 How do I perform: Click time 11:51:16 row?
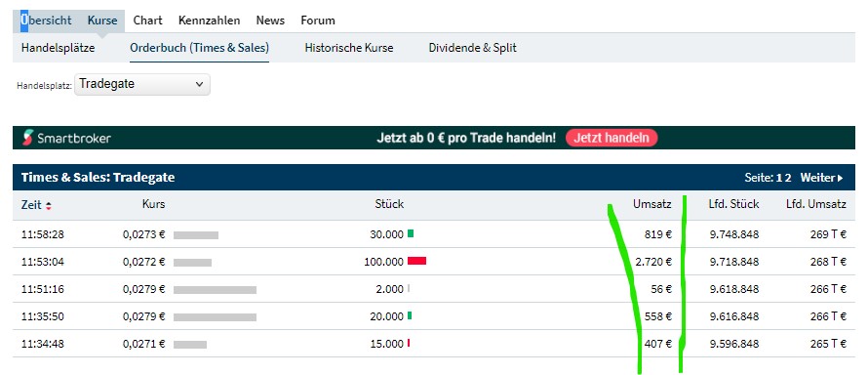[43, 289]
